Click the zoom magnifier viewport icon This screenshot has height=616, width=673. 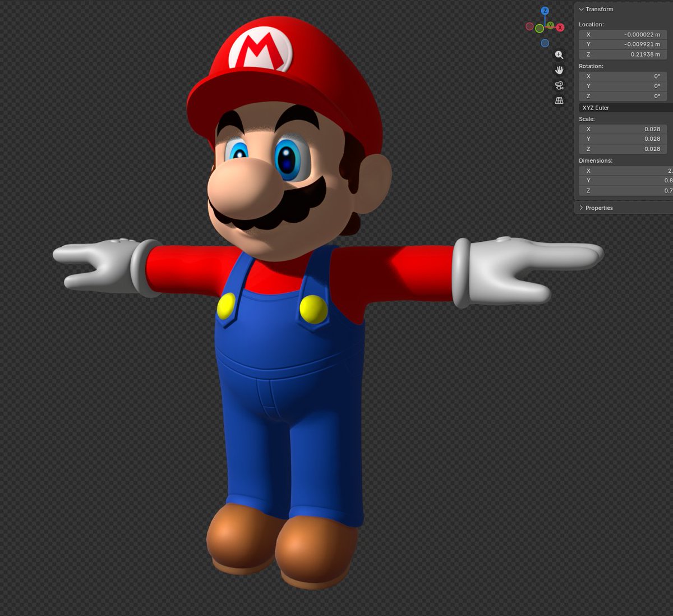pyautogui.click(x=559, y=55)
